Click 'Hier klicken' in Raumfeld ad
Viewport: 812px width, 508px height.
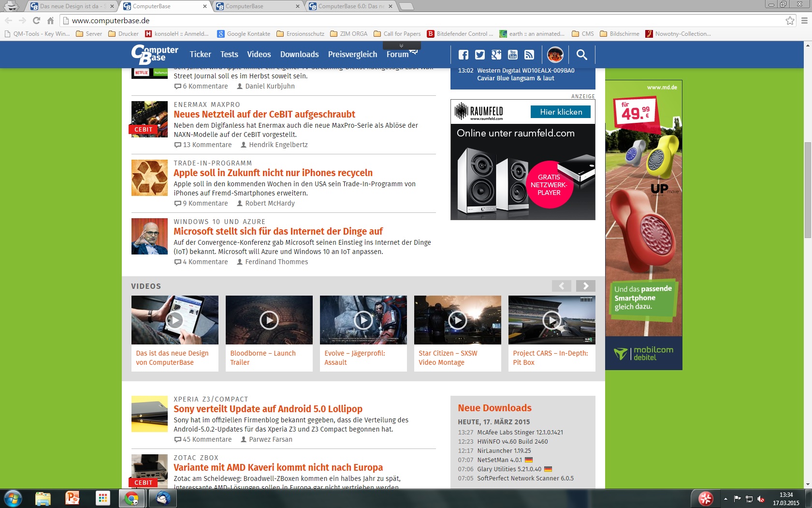click(x=561, y=112)
